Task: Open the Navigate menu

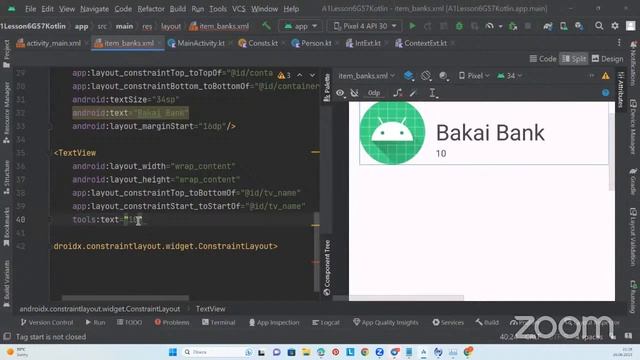Action: click(94, 9)
